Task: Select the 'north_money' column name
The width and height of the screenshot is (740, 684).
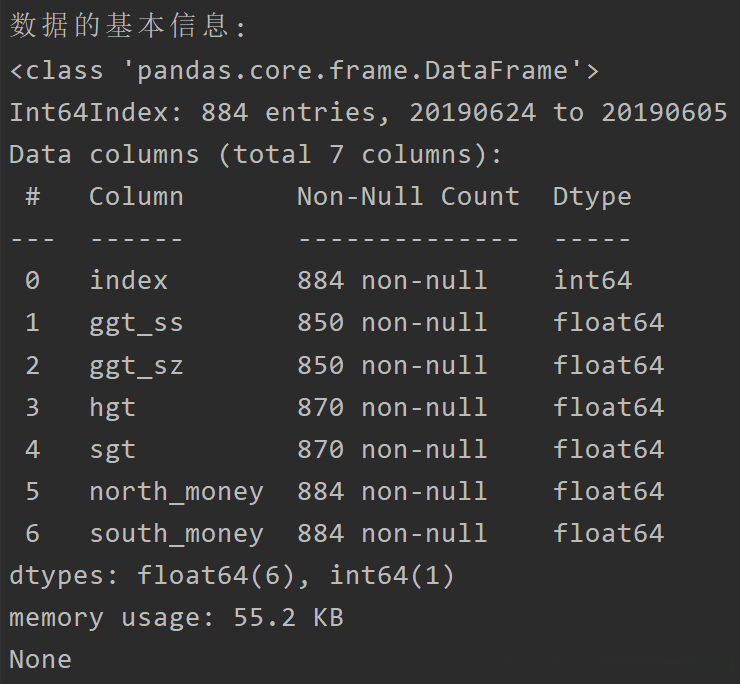Action: click(176, 491)
